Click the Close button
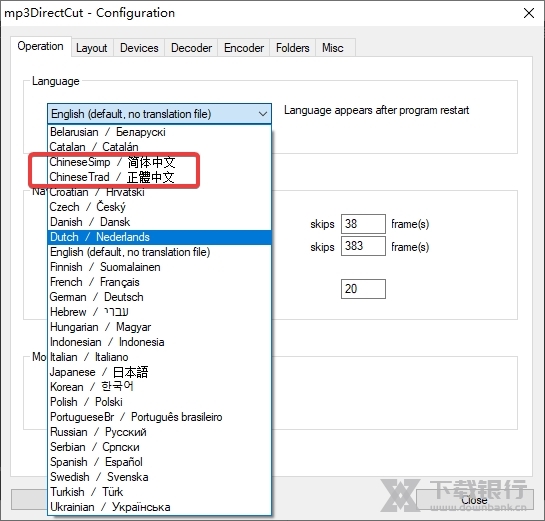This screenshot has height=521, width=545. point(475,500)
